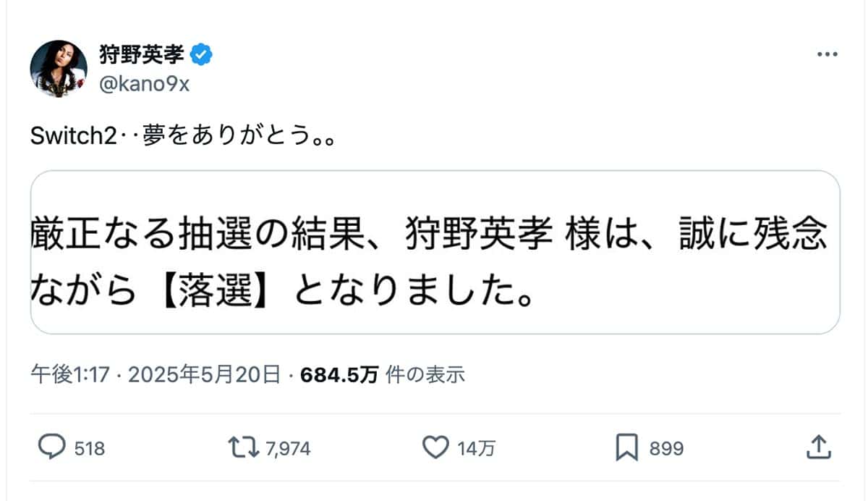
Task: Open the three-dot more options menu
Action: point(827,55)
